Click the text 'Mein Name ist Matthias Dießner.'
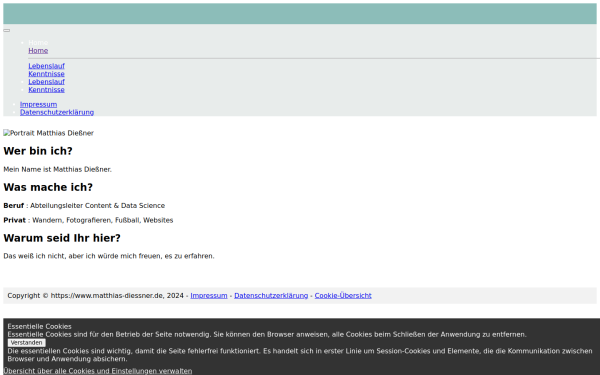Viewport: 600px width, 375px height. coord(57,170)
